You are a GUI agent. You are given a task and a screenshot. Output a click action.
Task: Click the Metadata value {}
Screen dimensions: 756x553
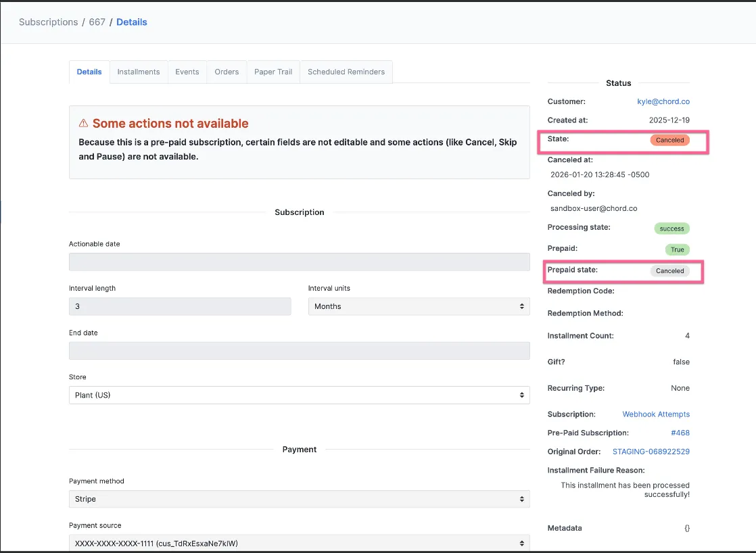coord(687,529)
